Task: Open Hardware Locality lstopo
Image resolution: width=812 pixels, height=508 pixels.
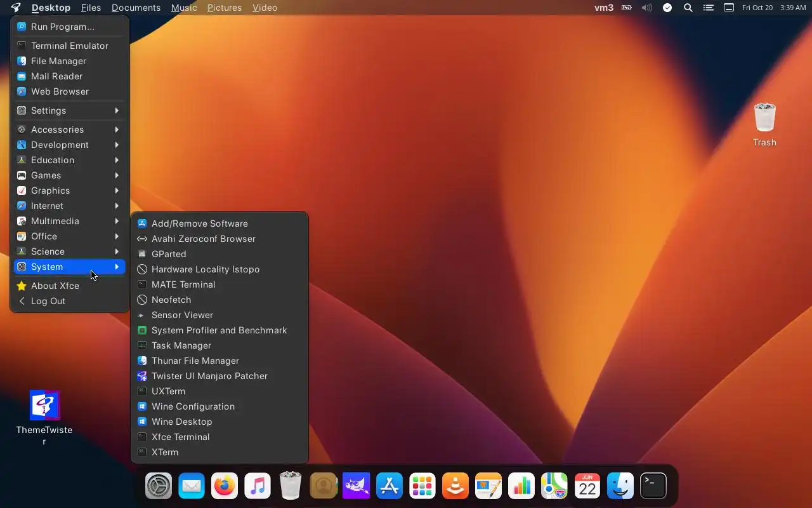Action: pos(219,269)
